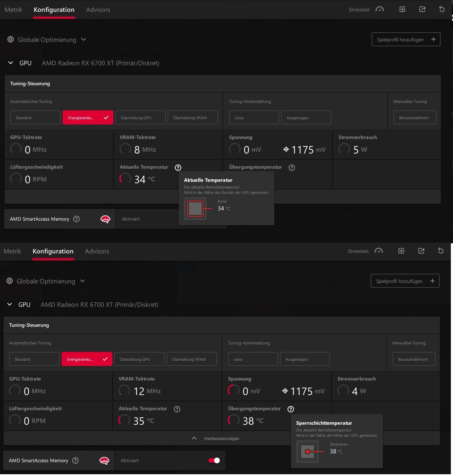Click Tuning-Steuerung header in upper screenshot
Screen dimensions: 453x476
click(x=30, y=83)
